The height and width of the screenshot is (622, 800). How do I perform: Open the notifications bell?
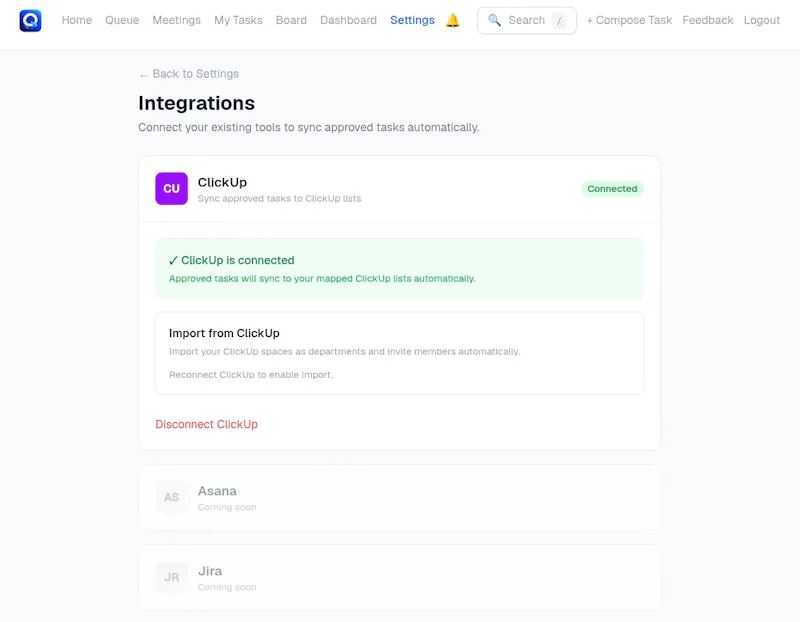453,20
